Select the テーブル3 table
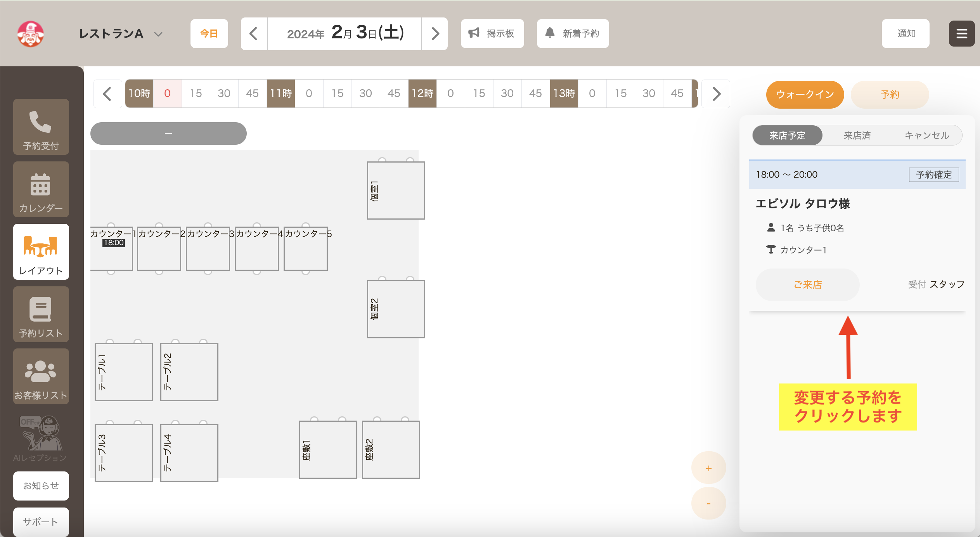The image size is (980, 537). pos(124,453)
